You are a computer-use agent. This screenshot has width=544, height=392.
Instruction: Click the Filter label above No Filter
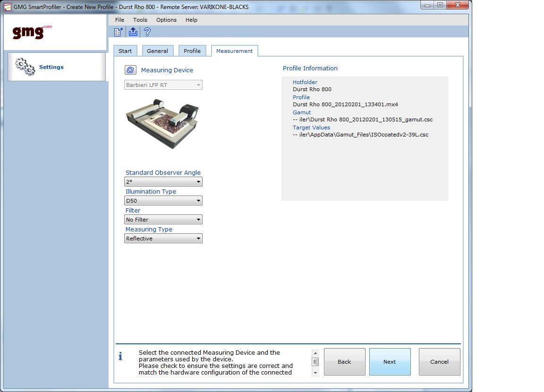pos(133,211)
